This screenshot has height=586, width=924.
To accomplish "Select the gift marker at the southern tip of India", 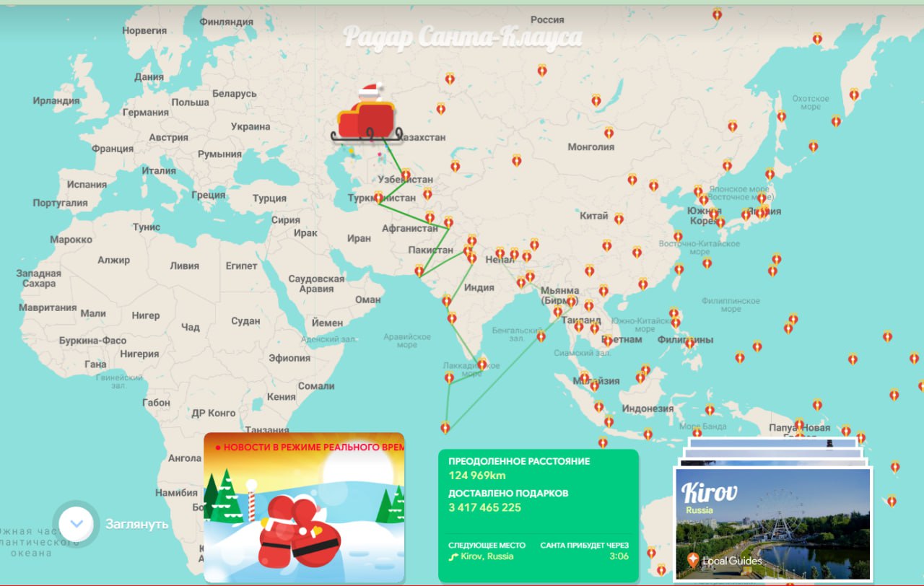I will coord(481,364).
